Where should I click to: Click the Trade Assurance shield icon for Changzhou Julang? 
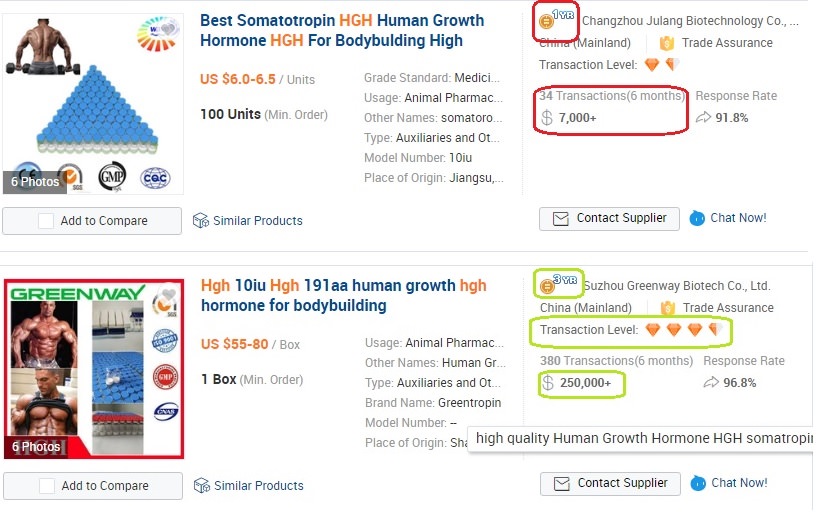point(667,43)
